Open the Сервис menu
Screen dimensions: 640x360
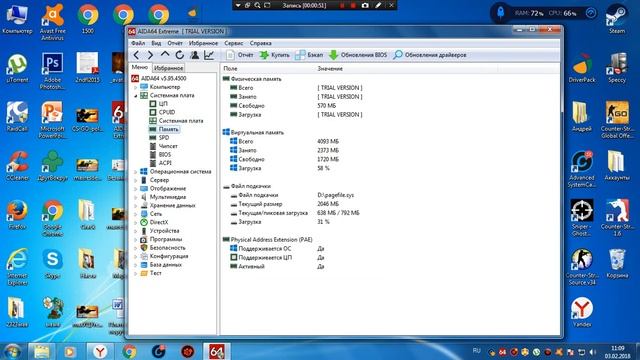point(233,43)
